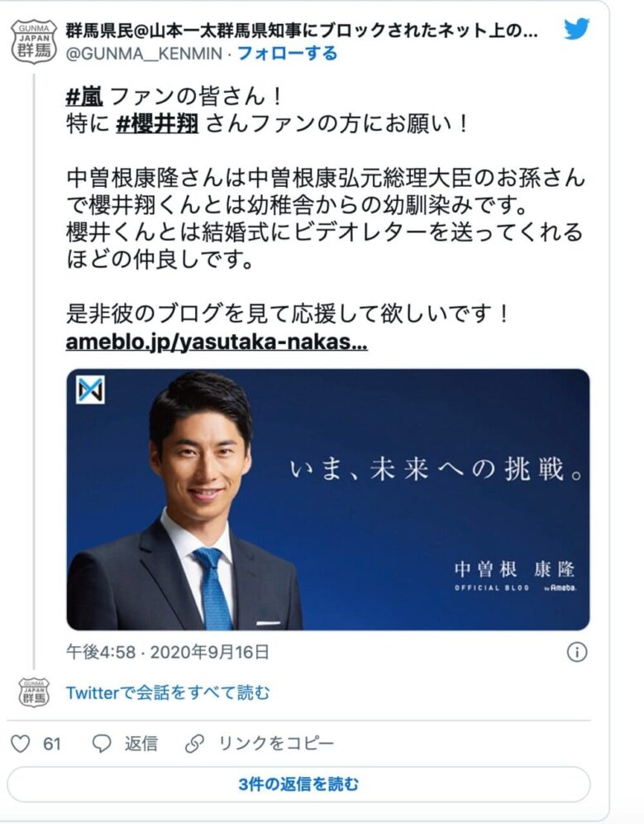Follow account via フォローする link
Image resolution: width=644 pixels, height=824 pixels.
click(287, 54)
